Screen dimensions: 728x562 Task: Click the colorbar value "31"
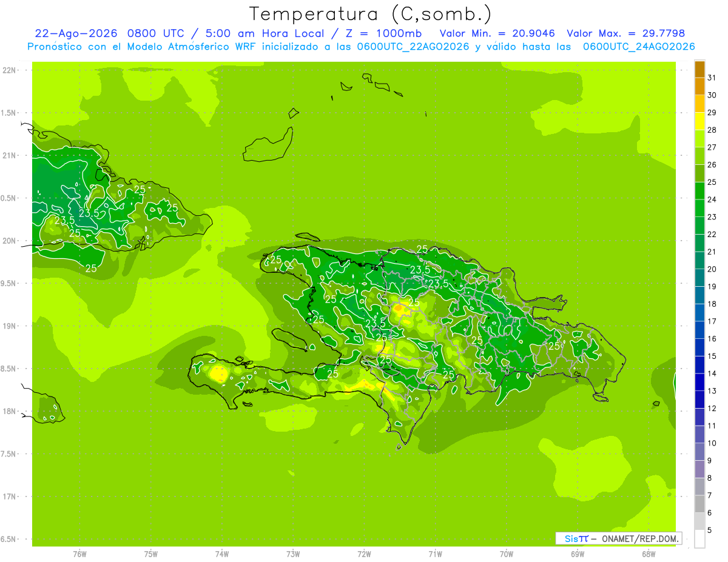pyautogui.click(x=712, y=78)
